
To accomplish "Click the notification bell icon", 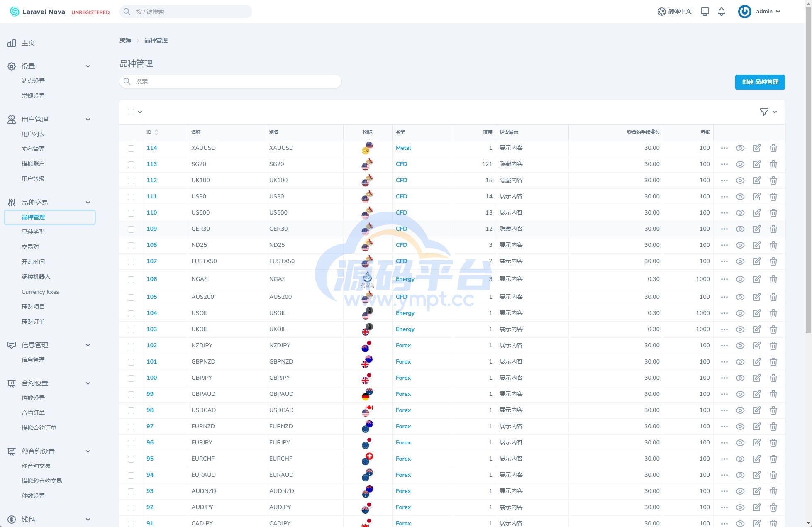I will (722, 12).
